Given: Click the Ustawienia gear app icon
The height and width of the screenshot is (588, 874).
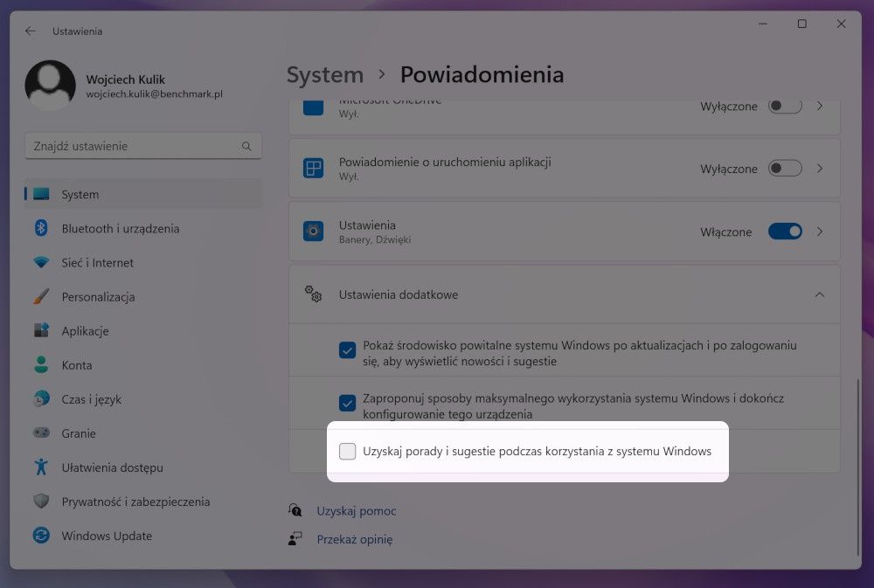Looking at the screenshot, I should (313, 232).
